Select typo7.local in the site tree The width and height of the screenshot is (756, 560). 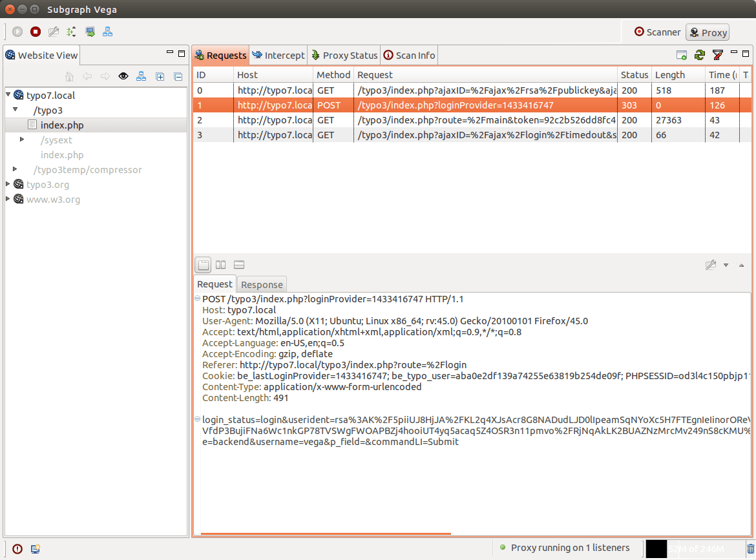(50, 96)
